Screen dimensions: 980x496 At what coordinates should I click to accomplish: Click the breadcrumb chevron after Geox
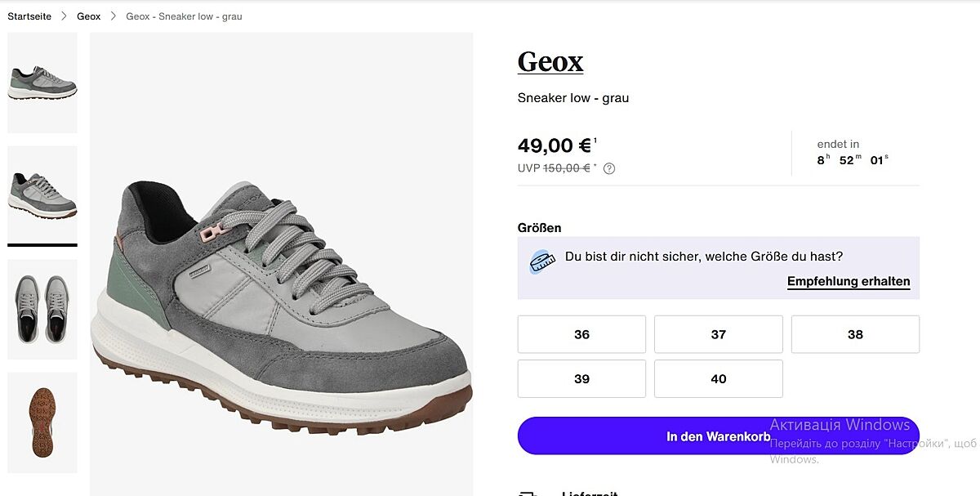point(114,16)
